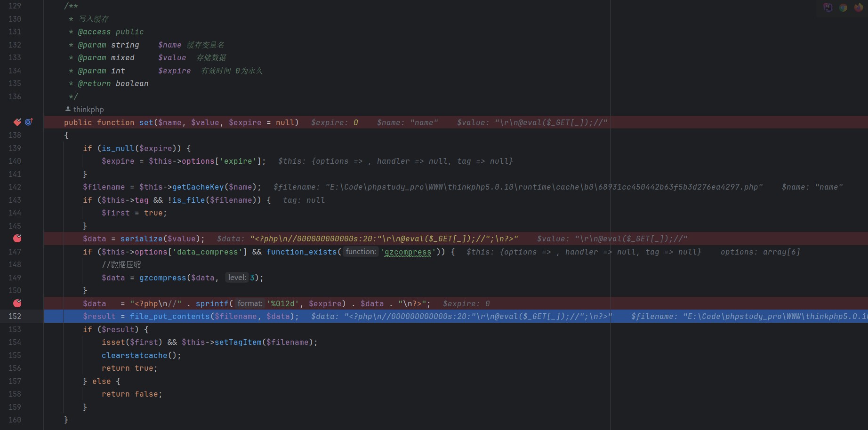868x430 pixels.
Task: Click the '$expire: 0' inline value on line 151
Action: coord(466,303)
